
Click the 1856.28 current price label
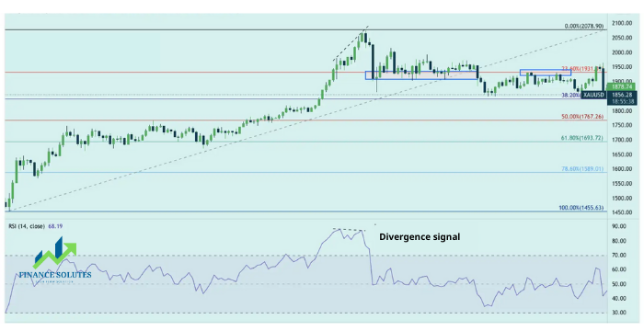(621, 95)
